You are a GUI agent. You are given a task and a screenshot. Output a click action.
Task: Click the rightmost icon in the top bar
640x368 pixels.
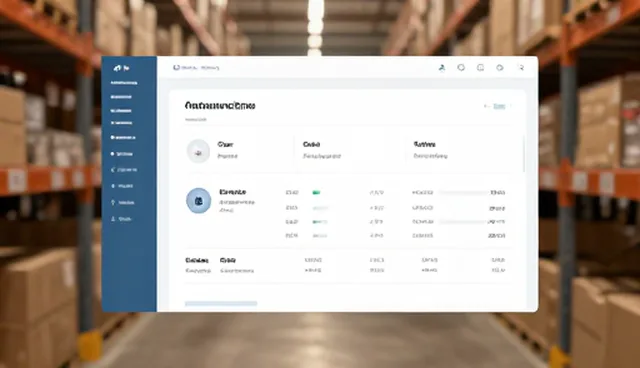click(520, 68)
